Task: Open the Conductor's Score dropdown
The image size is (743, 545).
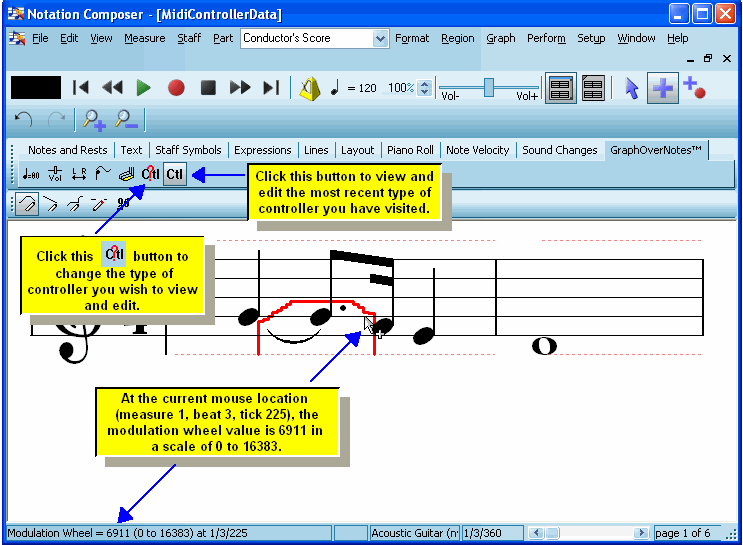Action: (x=380, y=38)
